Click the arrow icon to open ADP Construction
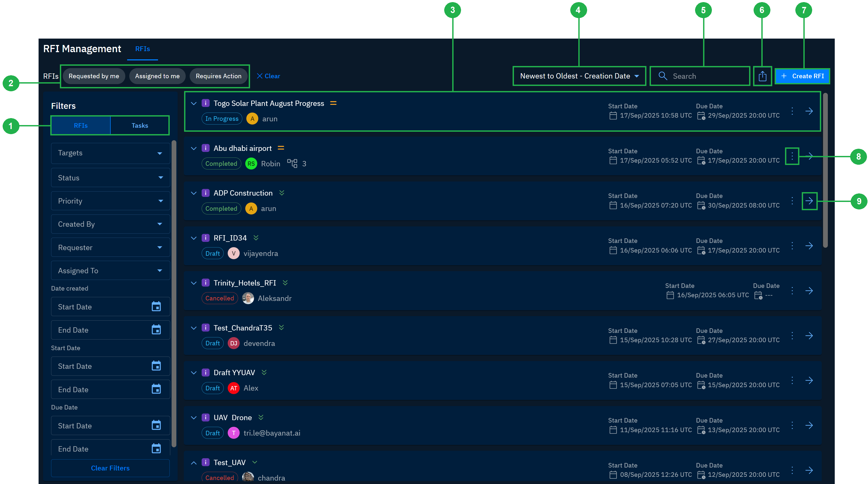This screenshot has width=868, height=484. pyautogui.click(x=810, y=201)
